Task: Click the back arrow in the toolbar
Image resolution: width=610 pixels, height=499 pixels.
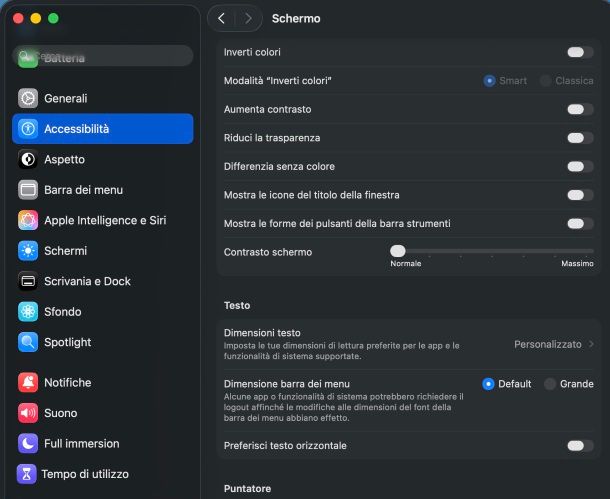Action: point(221,18)
